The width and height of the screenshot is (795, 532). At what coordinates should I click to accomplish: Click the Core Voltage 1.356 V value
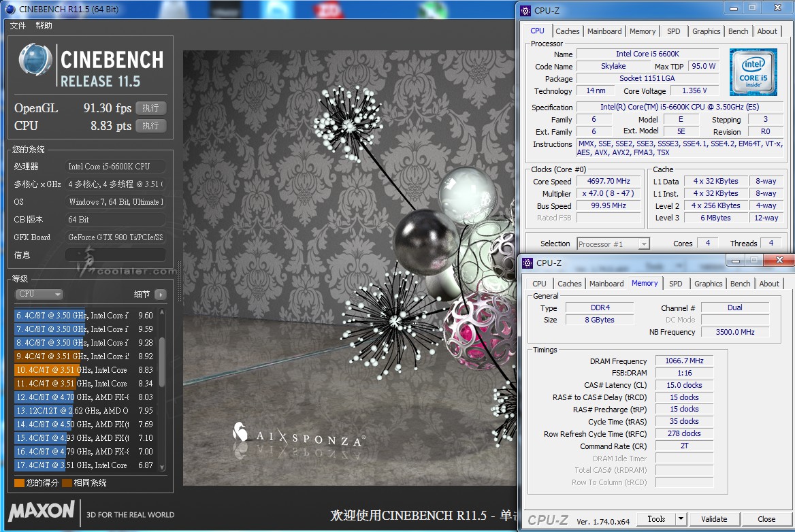[x=694, y=90]
